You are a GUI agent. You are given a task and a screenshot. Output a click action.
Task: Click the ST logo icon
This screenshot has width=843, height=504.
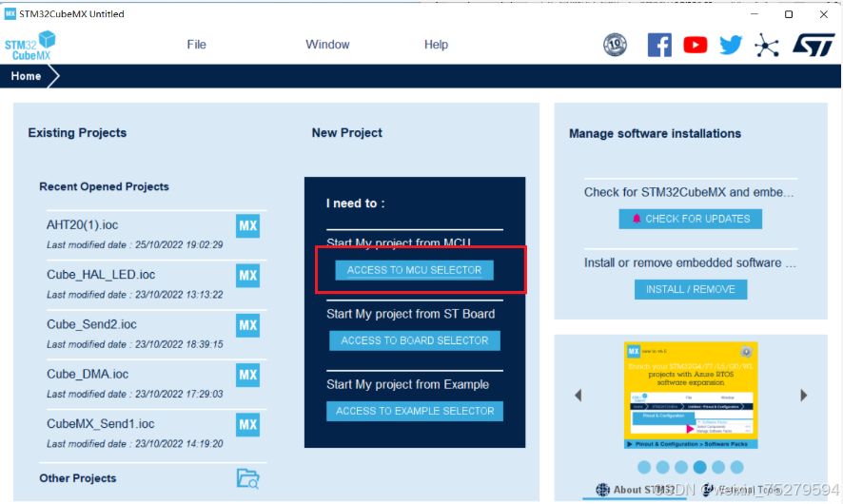coord(814,45)
